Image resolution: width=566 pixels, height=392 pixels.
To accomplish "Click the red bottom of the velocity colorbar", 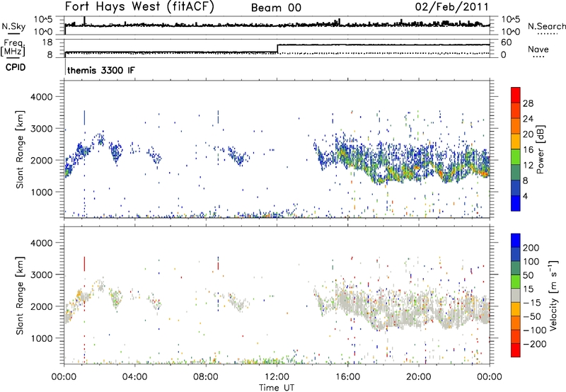I will 516,350.
